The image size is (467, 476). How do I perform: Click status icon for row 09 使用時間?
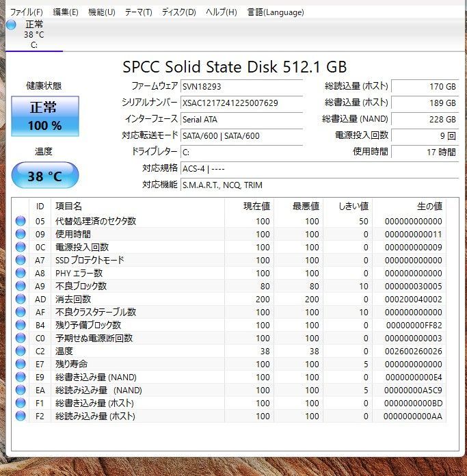(x=21, y=234)
